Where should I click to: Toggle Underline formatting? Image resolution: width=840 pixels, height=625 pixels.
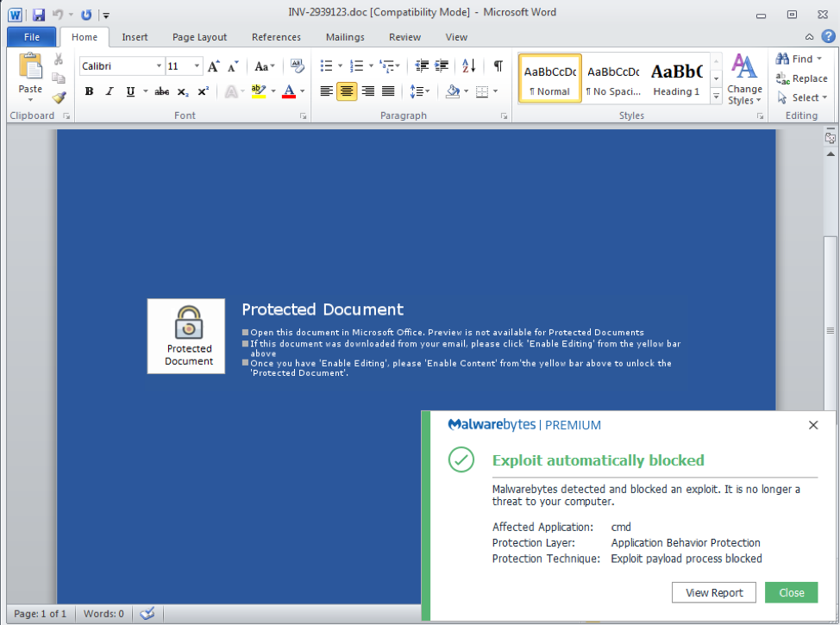click(x=130, y=91)
